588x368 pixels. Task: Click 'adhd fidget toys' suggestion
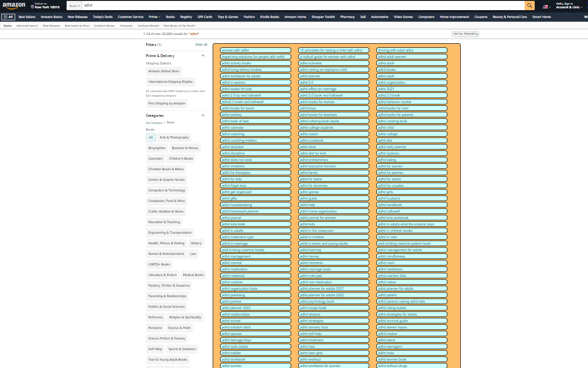point(255,185)
